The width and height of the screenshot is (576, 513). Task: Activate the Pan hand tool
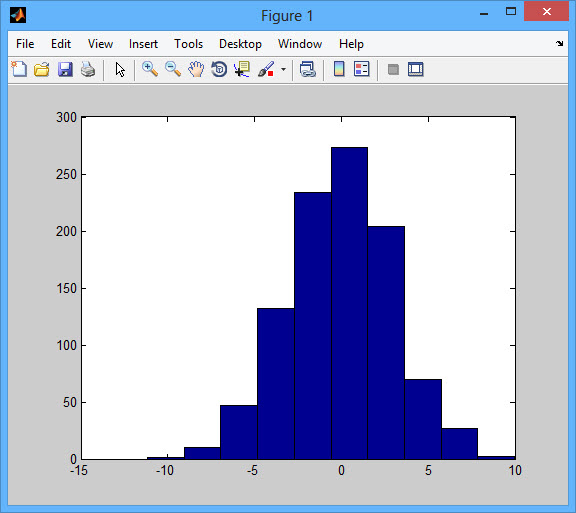click(x=196, y=69)
